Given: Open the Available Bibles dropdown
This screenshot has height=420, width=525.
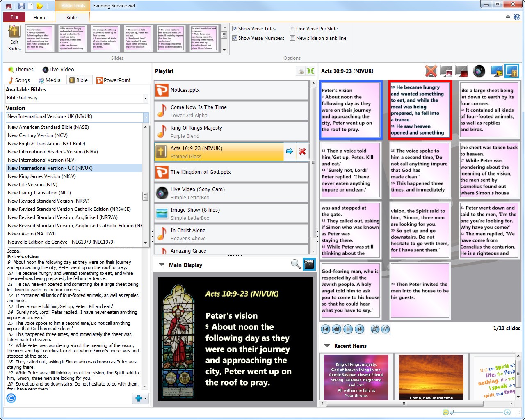Looking at the screenshot, I should (x=145, y=98).
